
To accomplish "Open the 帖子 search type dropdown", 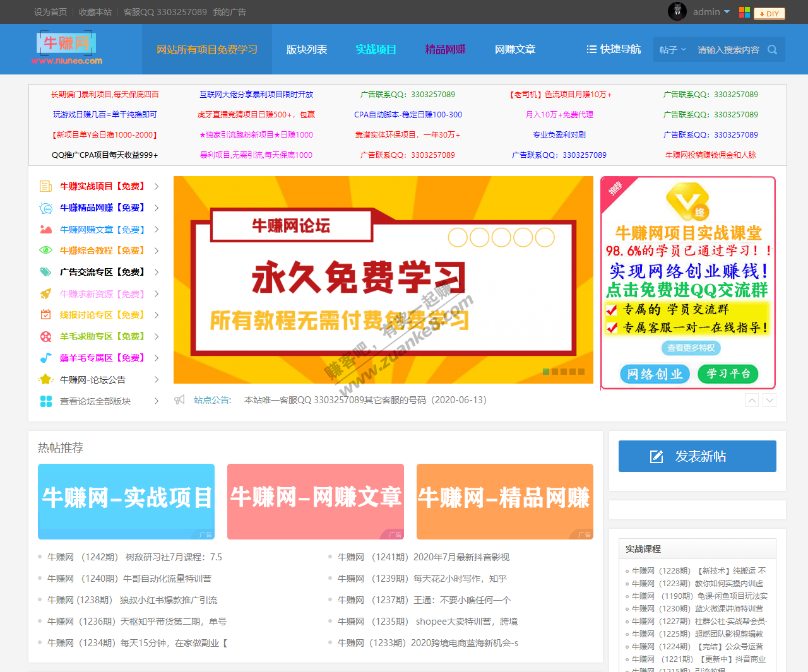I will pyautogui.click(x=673, y=50).
